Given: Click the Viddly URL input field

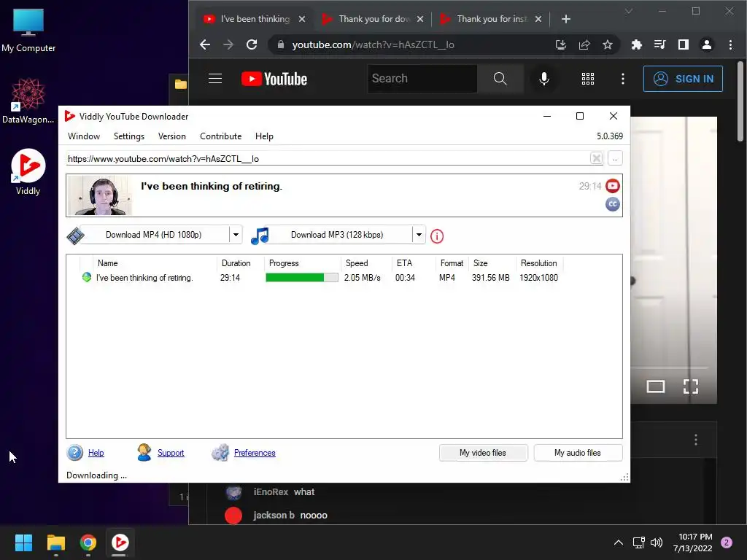Looking at the screenshot, I should pyautogui.click(x=328, y=158).
